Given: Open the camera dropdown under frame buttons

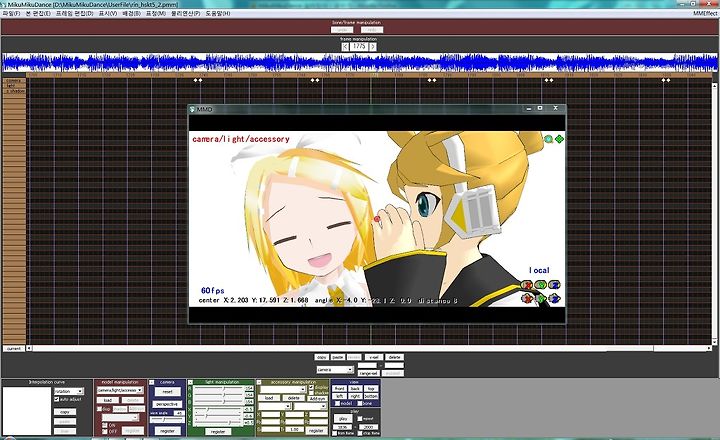Looking at the screenshot, I should tap(335, 369).
